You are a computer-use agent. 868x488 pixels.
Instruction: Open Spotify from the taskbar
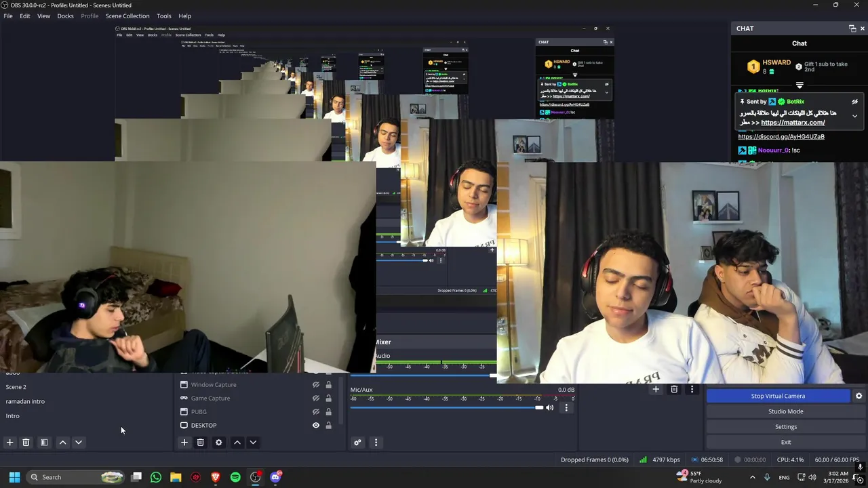pos(235,477)
